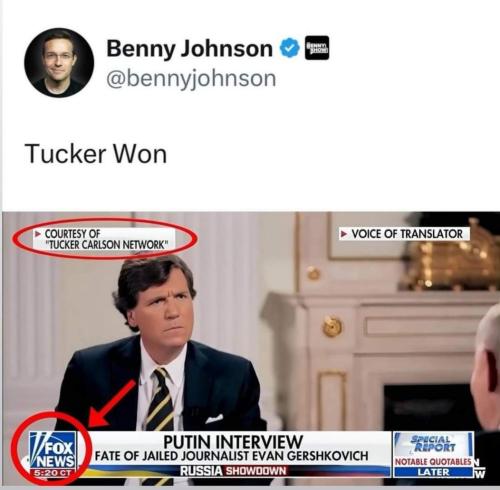Click the Fox News logo
Image resolution: width=500 pixels, height=490 pixels.
tap(53, 450)
